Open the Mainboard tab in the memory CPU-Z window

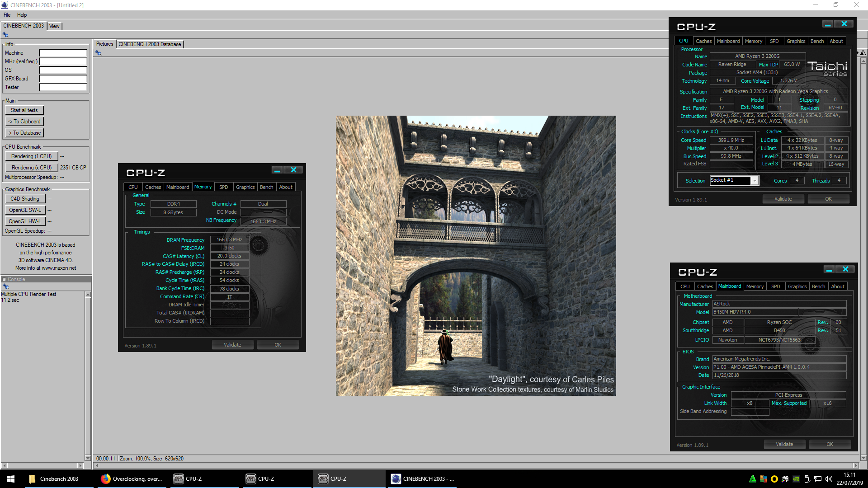pyautogui.click(x=178, y=187)
